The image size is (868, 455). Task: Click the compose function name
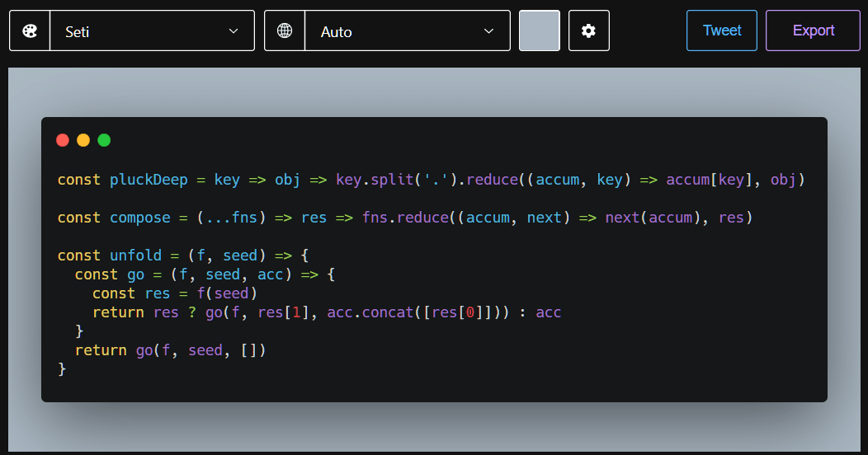[140, 218]
